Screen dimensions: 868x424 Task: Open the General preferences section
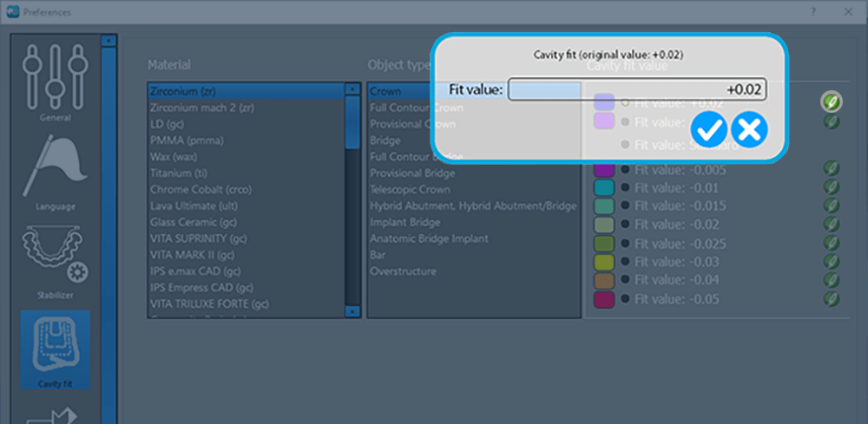pyautogui.click(x=55, y=82)
